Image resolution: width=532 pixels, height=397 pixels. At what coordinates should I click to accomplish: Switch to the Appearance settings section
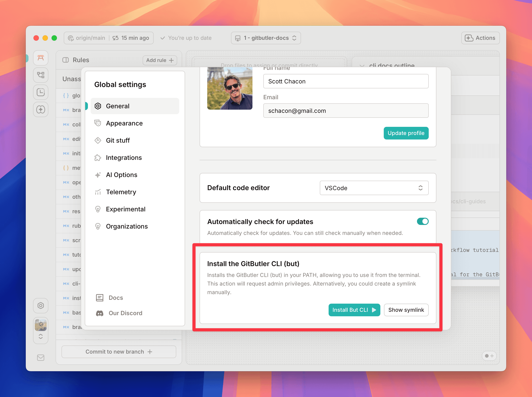tap(125, 123)
